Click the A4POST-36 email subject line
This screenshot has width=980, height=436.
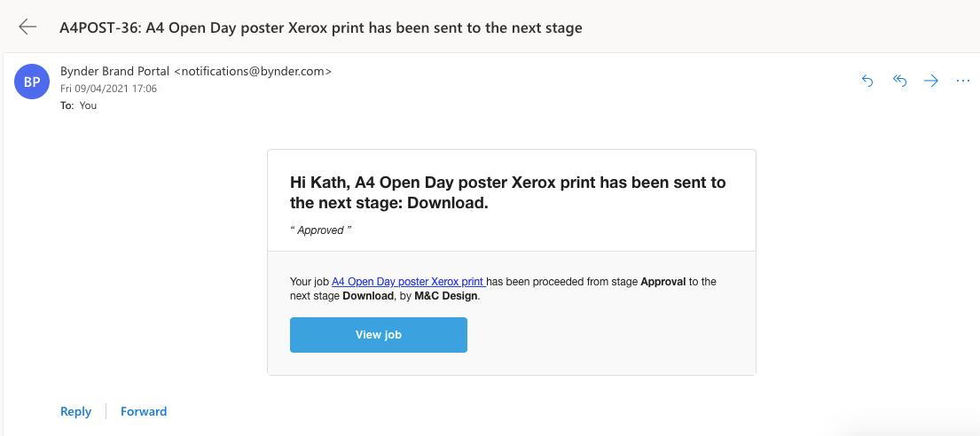320,27
